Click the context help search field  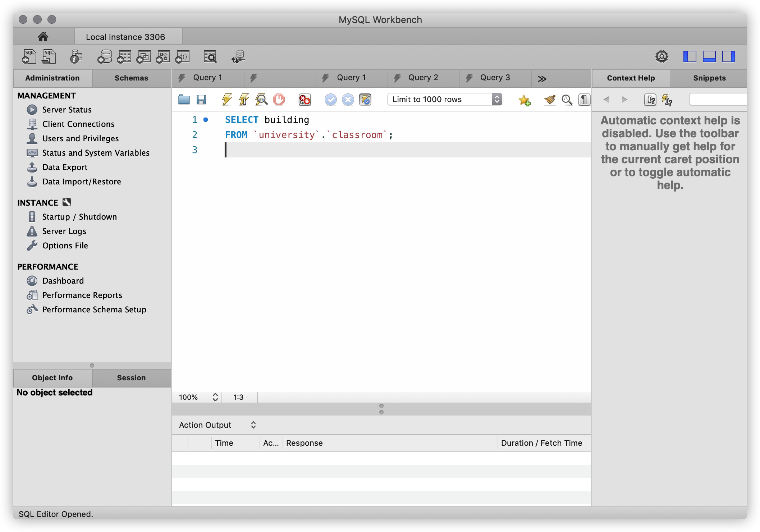point(718,99)
